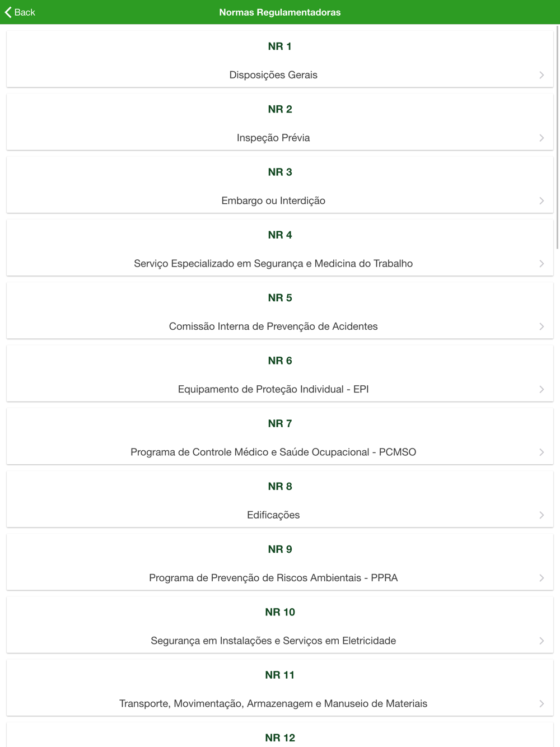
Task: Click the Normas Regulamentadoras title
Action: 280,12
